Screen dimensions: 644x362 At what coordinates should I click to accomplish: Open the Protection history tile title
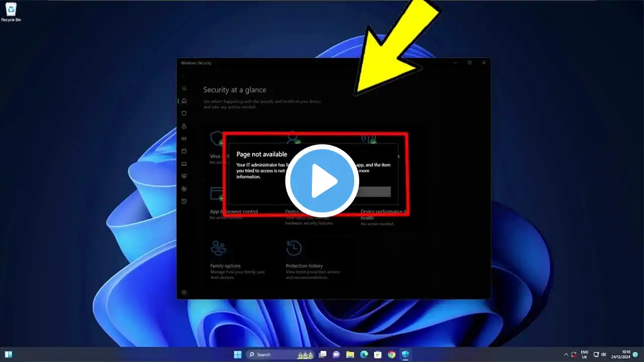[304, 266]
